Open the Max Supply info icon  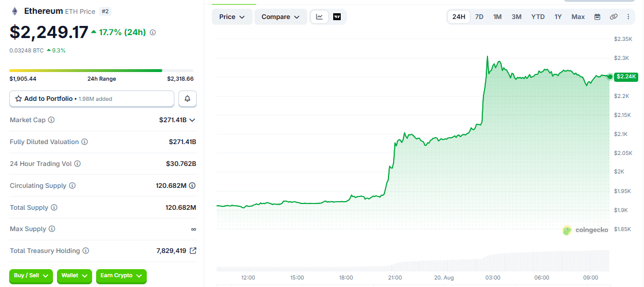pyautogui.click(x=52, y=229)
